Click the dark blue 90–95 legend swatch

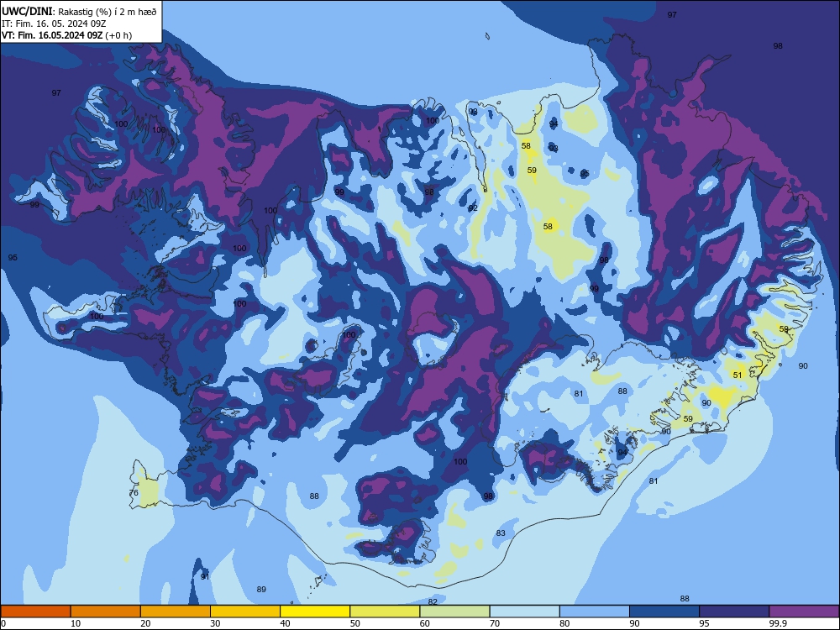pos(664,612)
